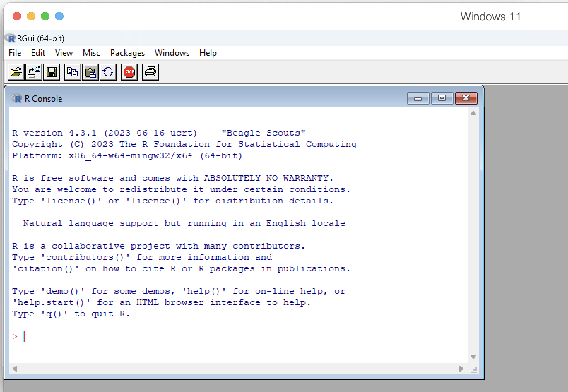Click the Load workspace toolbar icon
Screen dimensions: 568x392
click(x=34, y=72)
